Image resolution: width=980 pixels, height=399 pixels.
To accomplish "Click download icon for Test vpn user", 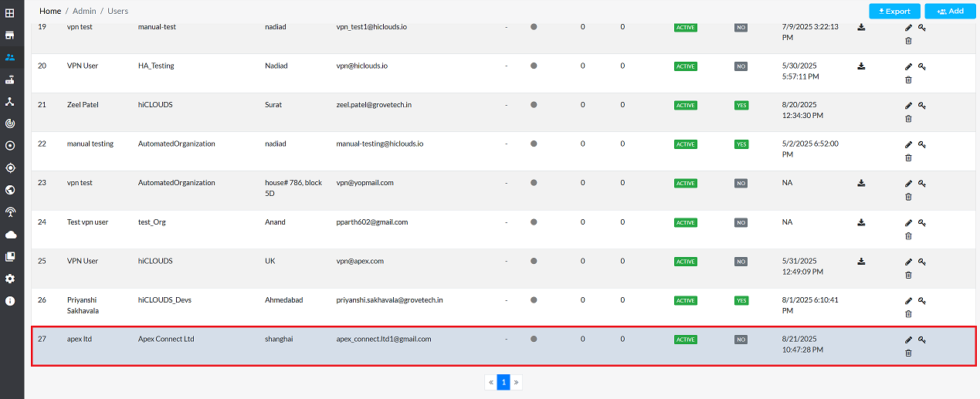I will click(861, 222).
